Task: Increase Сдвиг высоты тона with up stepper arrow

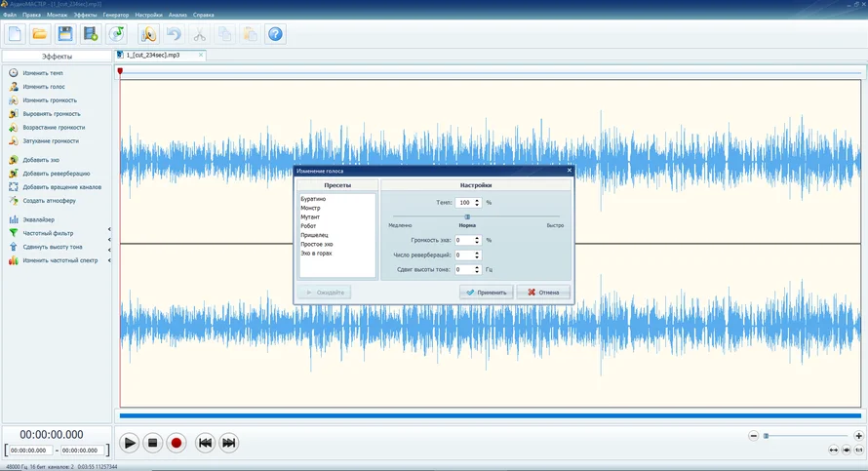Action: tap(477, 267)
